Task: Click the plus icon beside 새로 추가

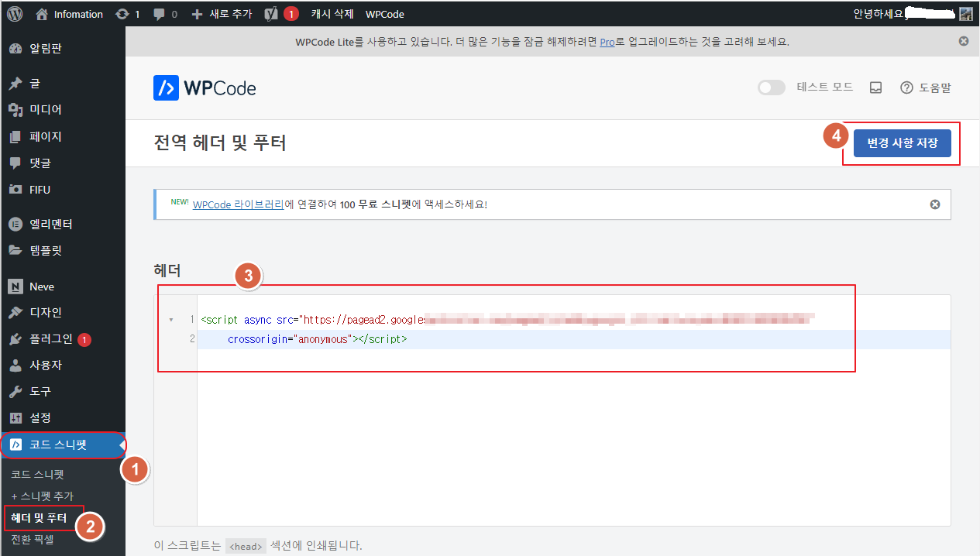Action: pyautogui.click(x=197, y=14)
